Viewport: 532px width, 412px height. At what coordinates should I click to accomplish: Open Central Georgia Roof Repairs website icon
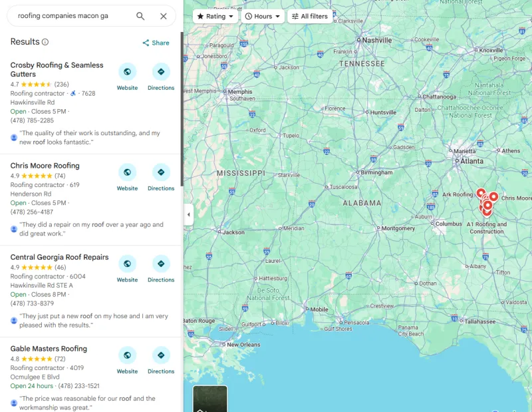click(127, 264)
